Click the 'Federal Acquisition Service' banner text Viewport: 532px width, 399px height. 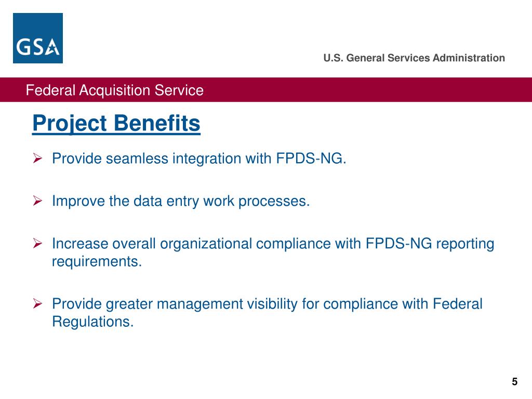[115, 90]
